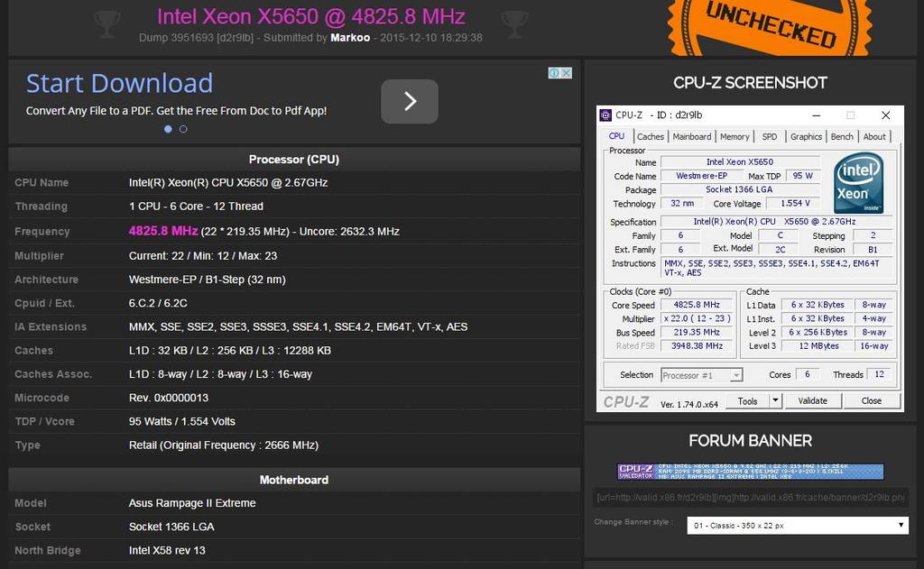Click the FORUM BANNER heading
Viewport: 924px width, 569px height.
[750, 441]
